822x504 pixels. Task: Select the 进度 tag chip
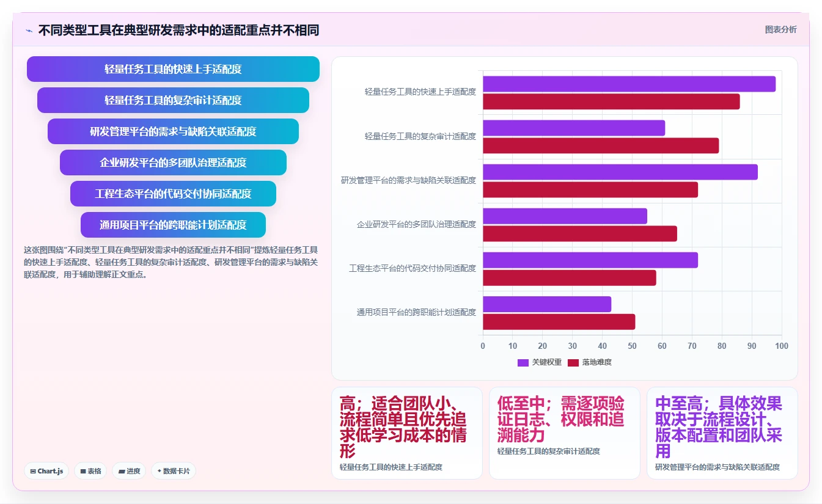click(x=129, y=471)
